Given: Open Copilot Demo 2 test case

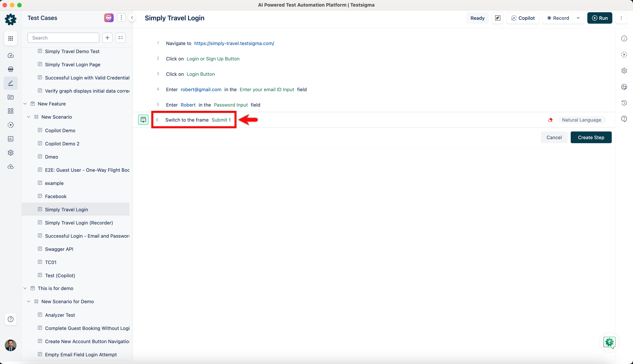Looking at the screenshot, I should [x=62, y=144].
